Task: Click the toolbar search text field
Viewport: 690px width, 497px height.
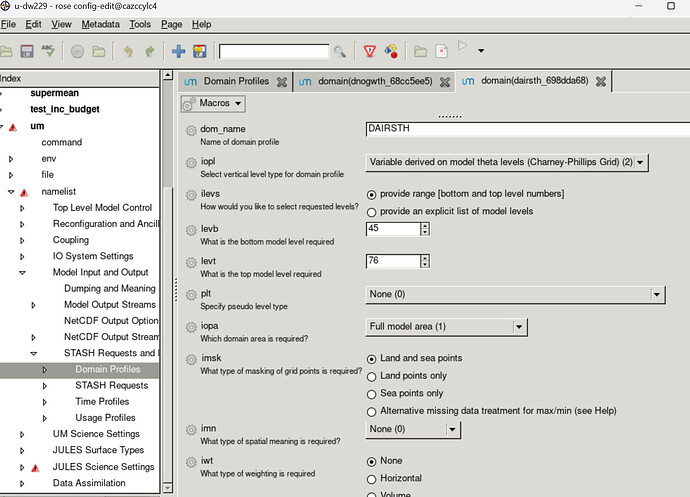Action: click(x=274, y=52)
